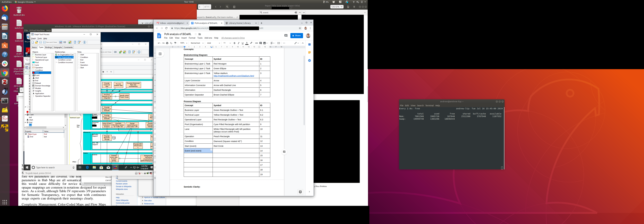
Task: Click the blue Share button
Action: (297, 36)
